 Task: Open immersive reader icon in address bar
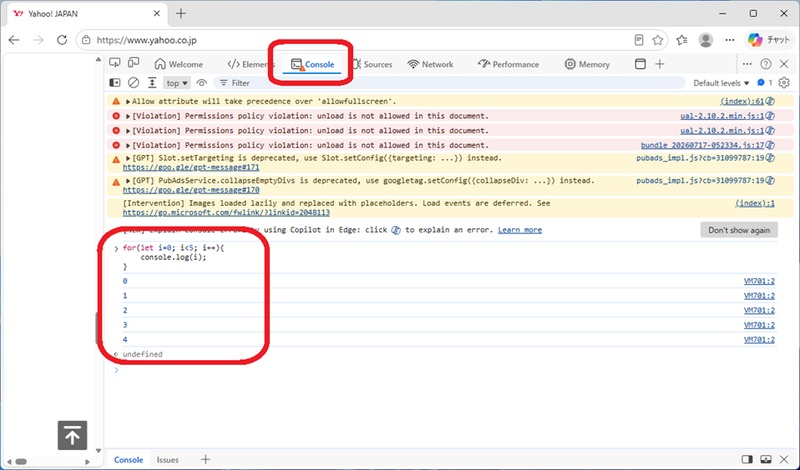point(639,40)
